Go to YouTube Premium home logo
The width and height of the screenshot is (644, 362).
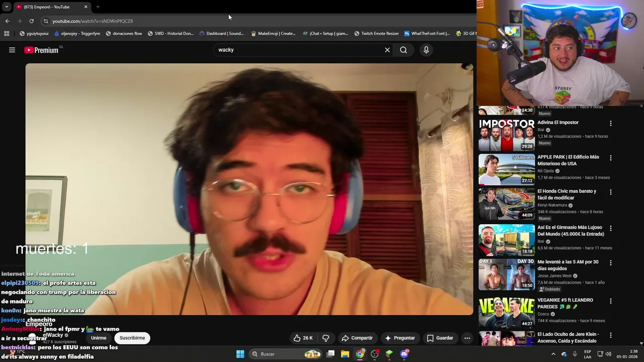pyautogui.click(x=41, y=50)
